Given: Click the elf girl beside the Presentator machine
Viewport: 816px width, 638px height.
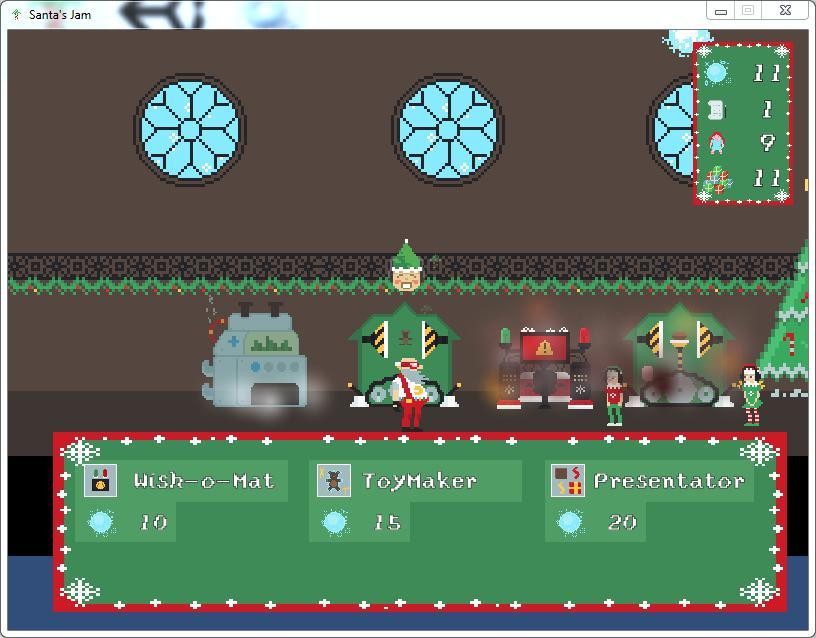Looking at the screenshot, I should tap(750, 390).
